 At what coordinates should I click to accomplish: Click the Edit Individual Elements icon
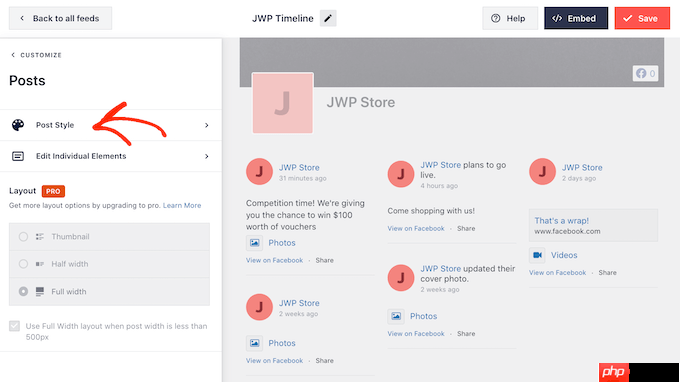[x=18, y=156]
